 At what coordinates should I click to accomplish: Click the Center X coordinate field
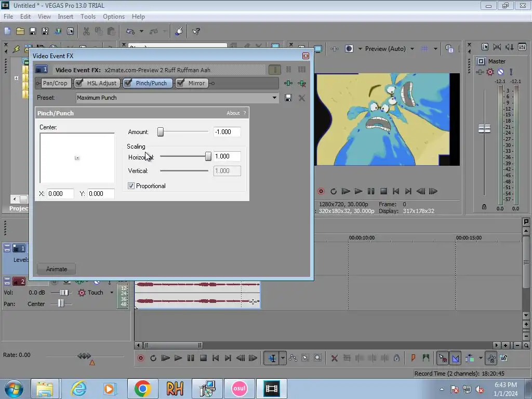(x=60, y=194)
